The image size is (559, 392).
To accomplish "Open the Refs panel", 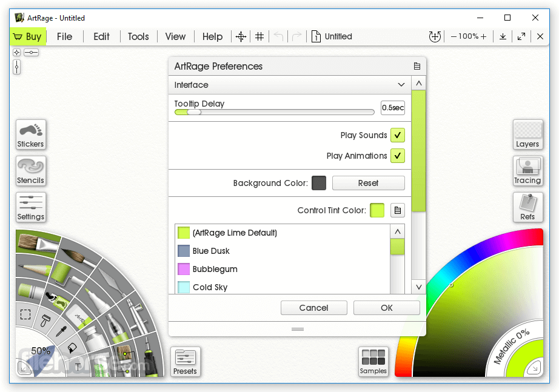I will pyautogui.click(x=527, y=207).
